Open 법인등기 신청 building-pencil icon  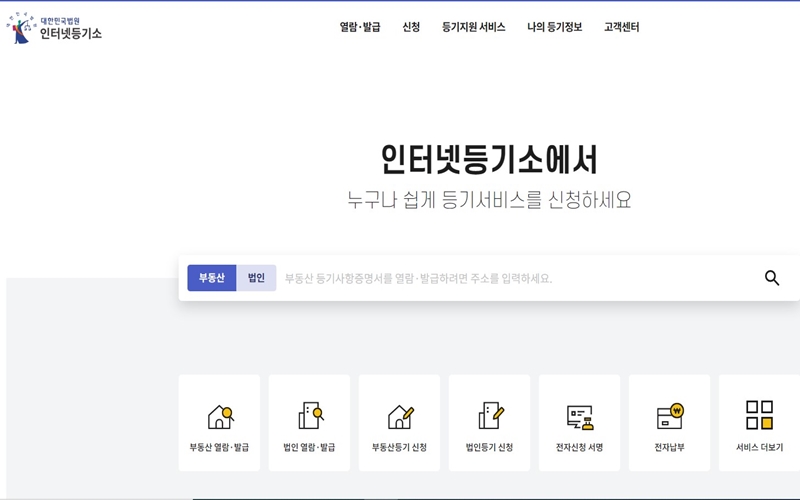click(491, 416)
